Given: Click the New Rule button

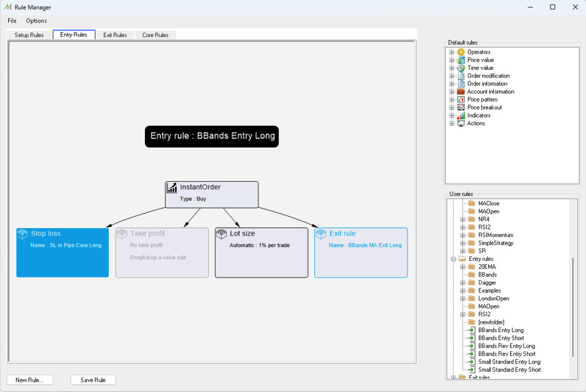Looking at the screenshot, I should 30,380.
